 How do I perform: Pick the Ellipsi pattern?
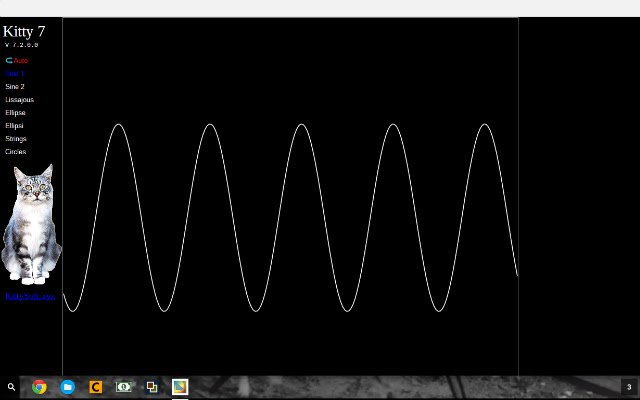[x=14, y=126]
